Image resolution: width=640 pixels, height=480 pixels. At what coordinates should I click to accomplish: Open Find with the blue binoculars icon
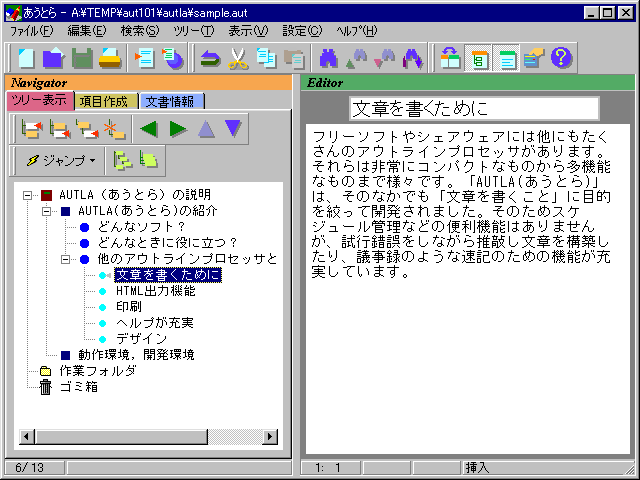coord(328,58)
